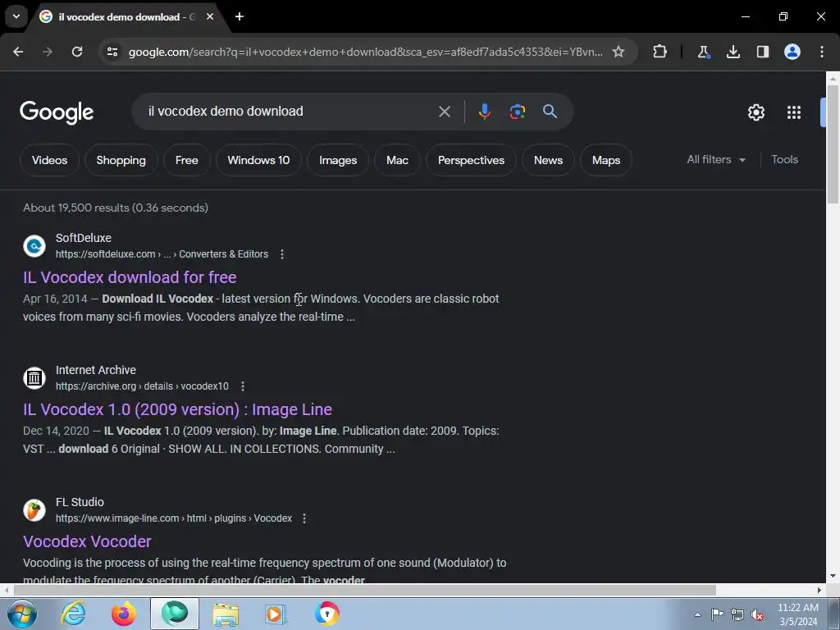Switch to News results
840x630 pixels.
pos(548,160)
